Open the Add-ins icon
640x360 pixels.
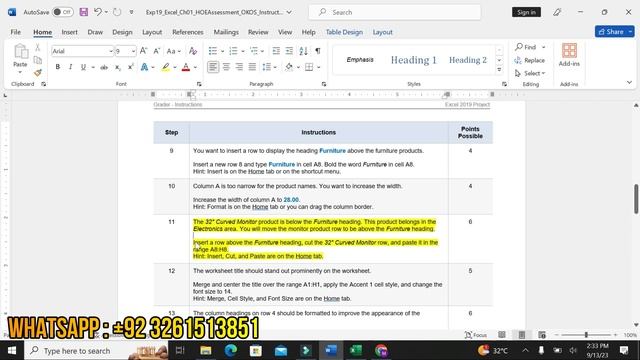tap(569, 51)
